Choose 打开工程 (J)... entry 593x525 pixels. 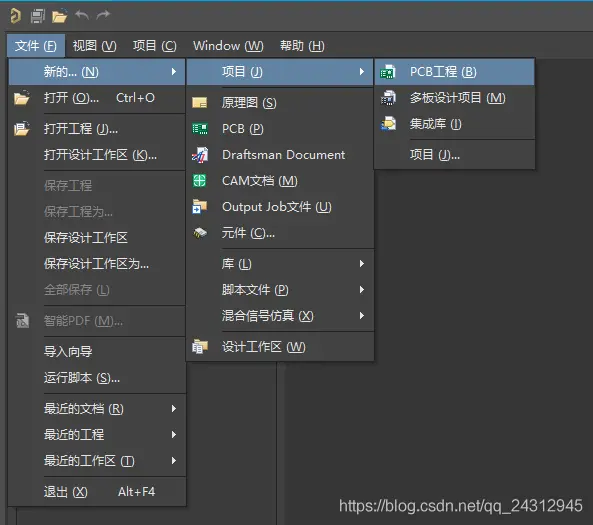97,129
